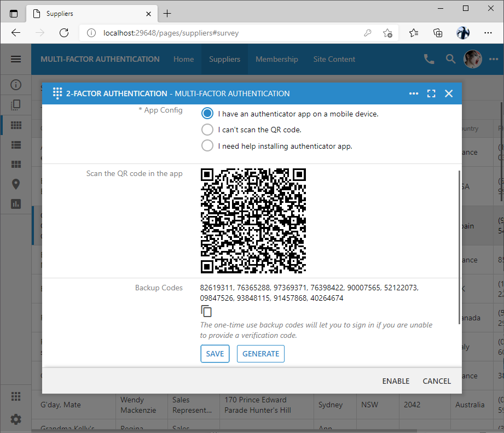The height and width of the screenshot is (433, 504).
Task: Open the Site Content menu item
Action: pyautogui.click(x=334, y=59)
